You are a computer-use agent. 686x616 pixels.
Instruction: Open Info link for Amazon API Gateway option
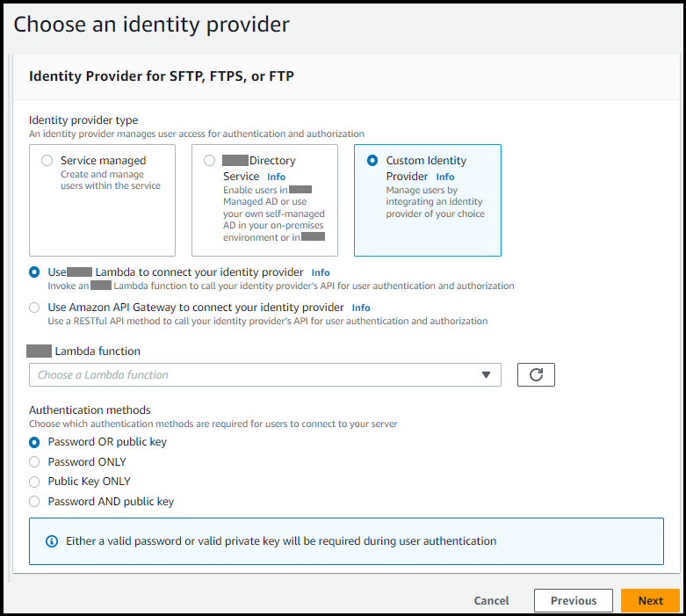361,308
